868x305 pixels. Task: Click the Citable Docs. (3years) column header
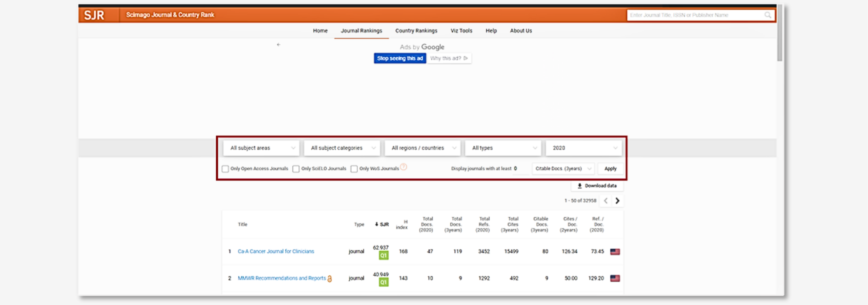tap(540, 224)
